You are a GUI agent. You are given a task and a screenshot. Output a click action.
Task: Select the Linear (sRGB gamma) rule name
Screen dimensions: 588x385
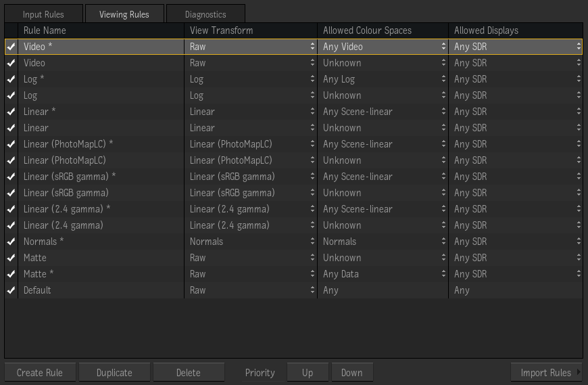[x=66, y=193]
